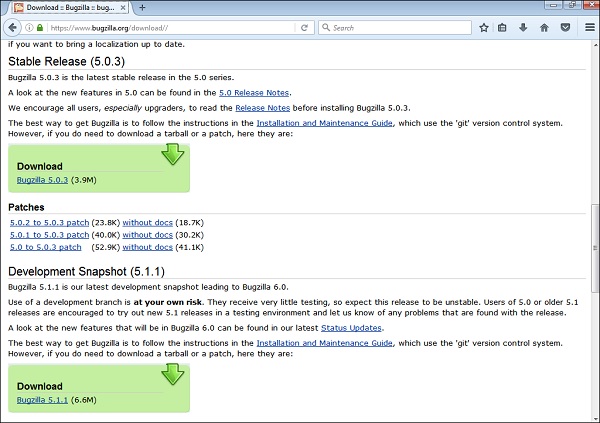Click the bold 'at your own risk' text
The height and width of the screenshot is (423, 600).
168,302
